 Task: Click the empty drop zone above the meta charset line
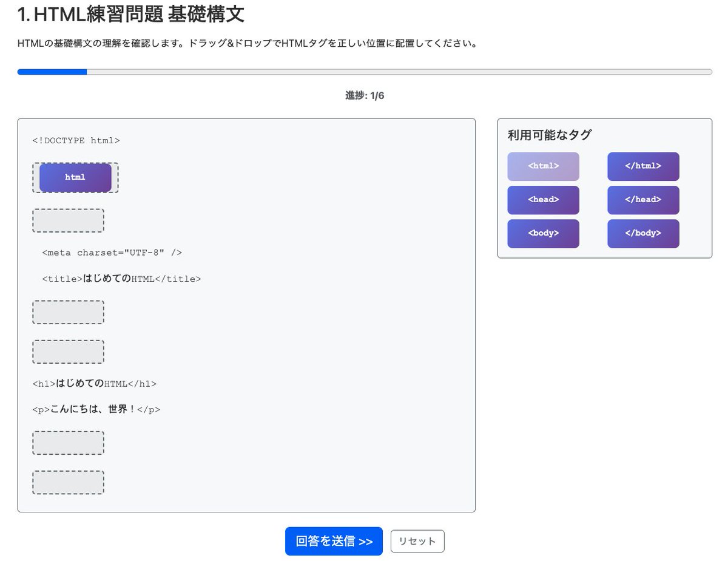[68, 220]
